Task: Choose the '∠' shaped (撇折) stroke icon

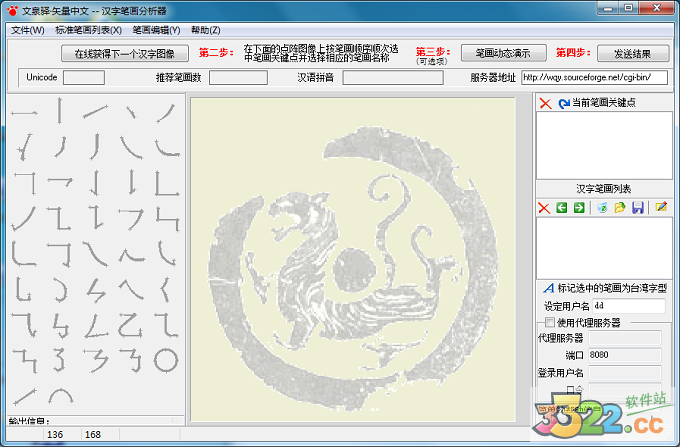Action: [x=96, y=325]
